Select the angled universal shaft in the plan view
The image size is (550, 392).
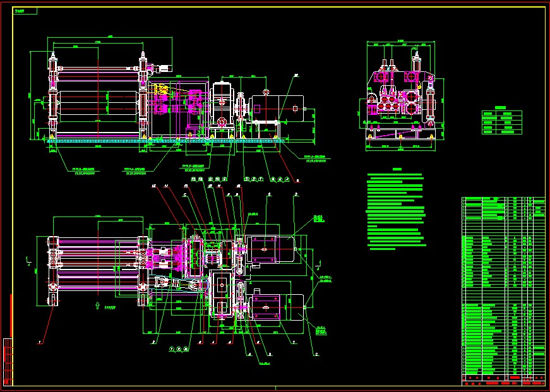click(177, 283)
